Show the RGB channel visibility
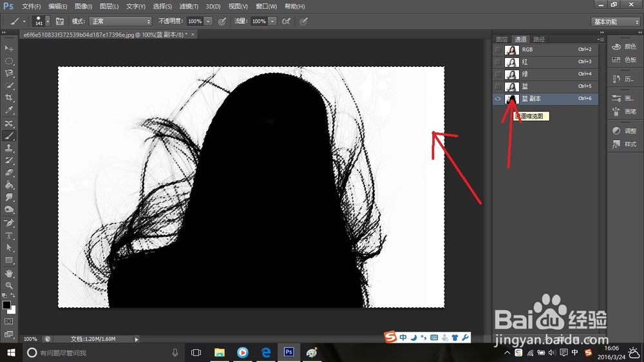 pyautogui.click(x=498, y=50)
